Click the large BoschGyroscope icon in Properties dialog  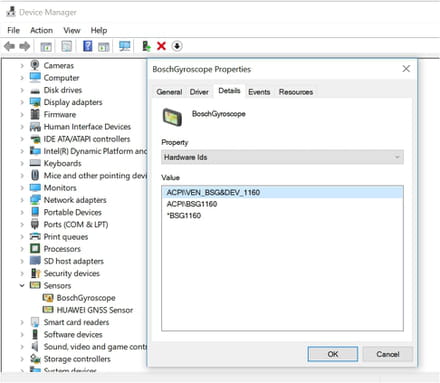point(172,117)
